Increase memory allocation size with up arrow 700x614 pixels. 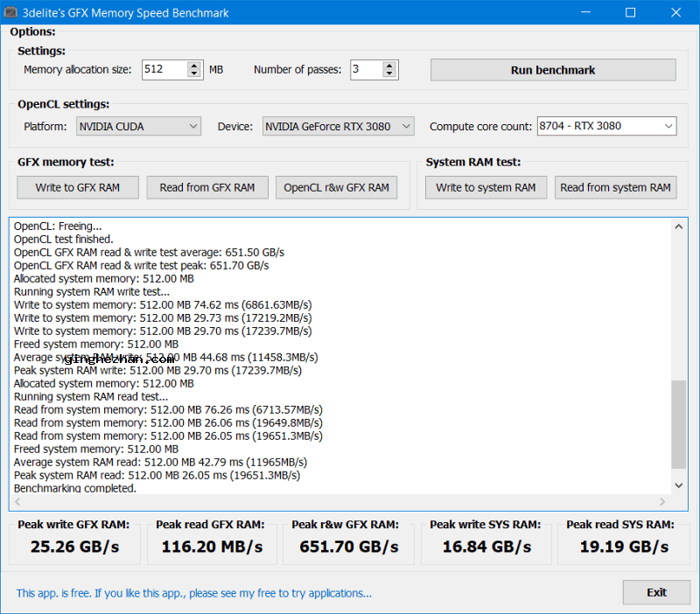pyautogui.click(x=194, y=66)
